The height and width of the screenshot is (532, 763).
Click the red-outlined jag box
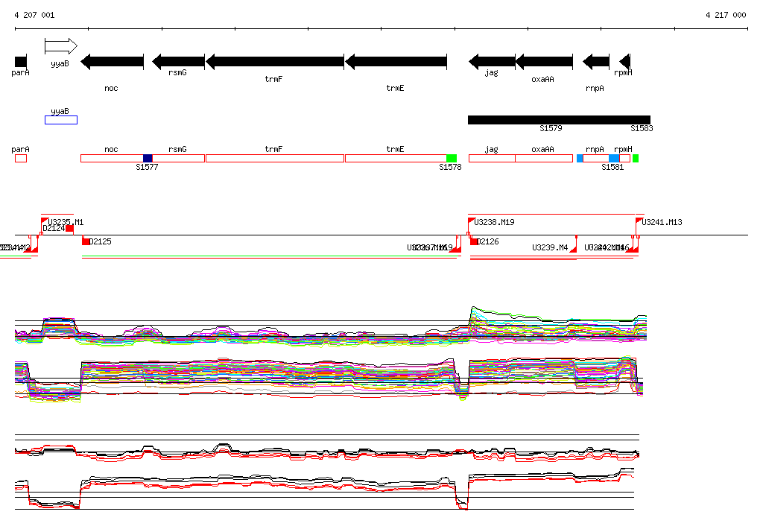[492, 158]
